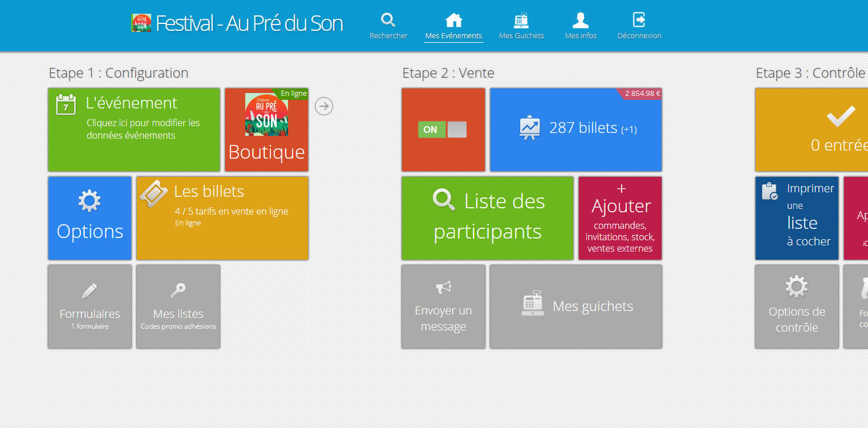Screen dimensions: 868x428
Task: Open the Boutique festival poster tile
Action: [266, 130]
